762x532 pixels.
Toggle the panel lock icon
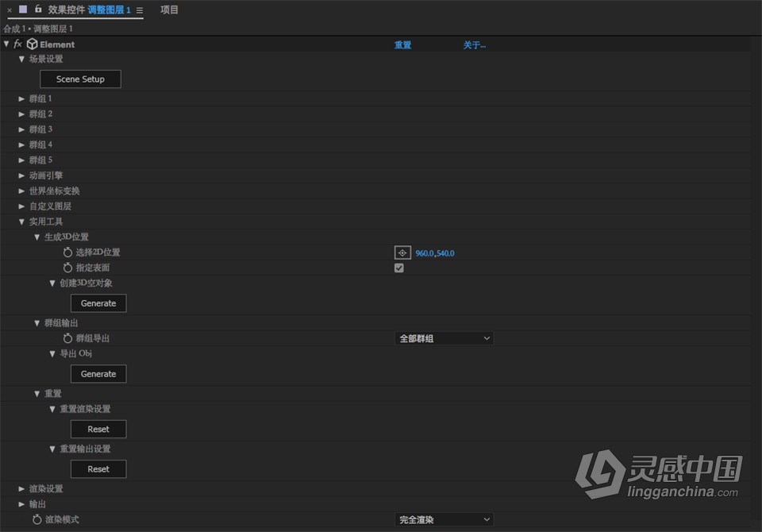coord(38,9)
